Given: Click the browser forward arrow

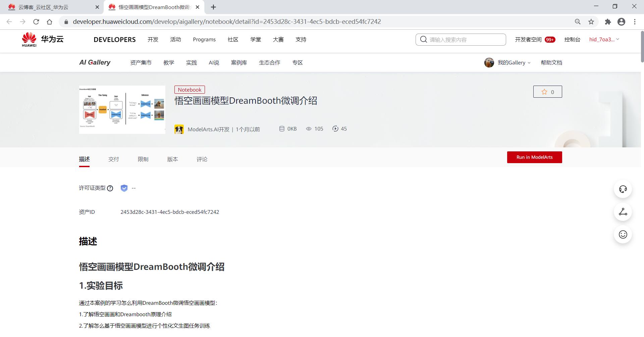Looking at the screenshot, I should point(23,22).
